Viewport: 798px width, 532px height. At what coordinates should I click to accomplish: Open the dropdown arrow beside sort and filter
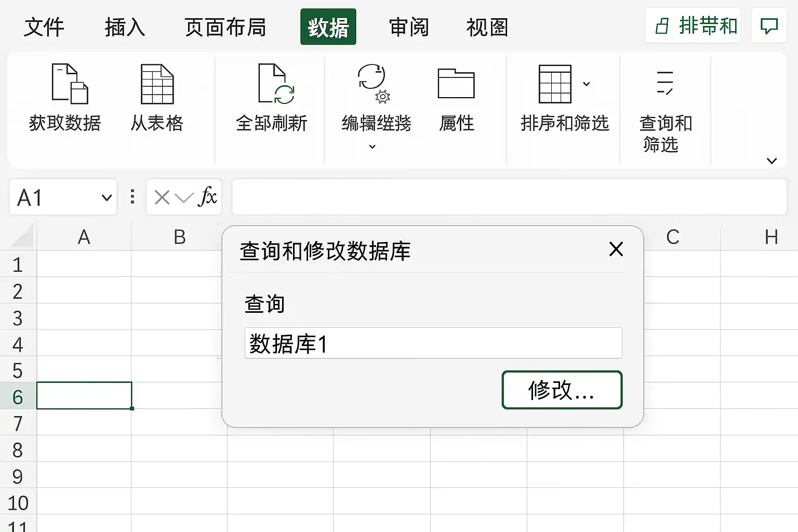click(587, 84)
